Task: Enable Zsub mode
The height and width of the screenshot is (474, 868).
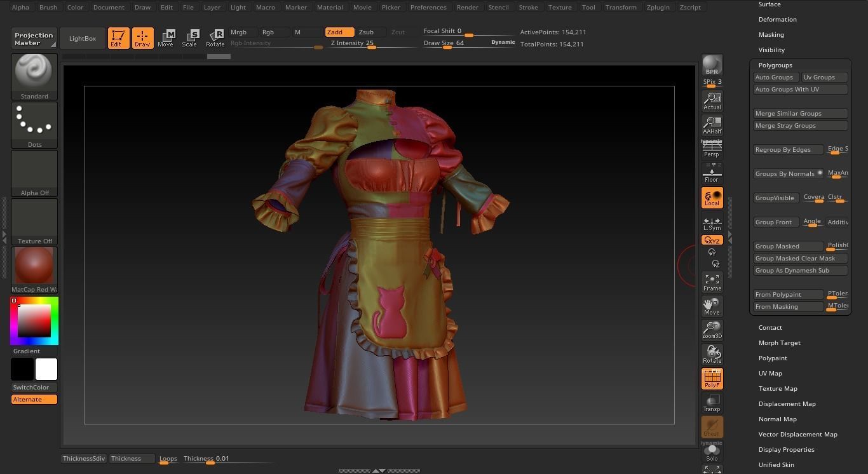Action: click(x=366, y=32)
